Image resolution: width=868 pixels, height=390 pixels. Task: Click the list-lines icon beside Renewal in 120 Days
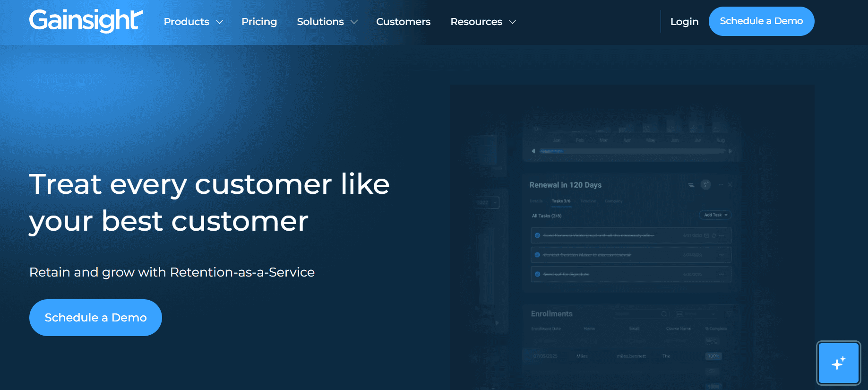point(691,185)
